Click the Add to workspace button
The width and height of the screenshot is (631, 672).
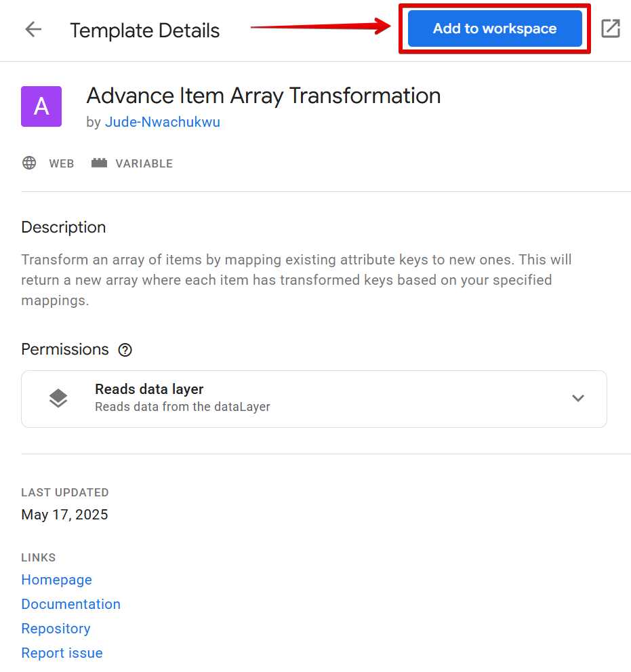point(495,28)
